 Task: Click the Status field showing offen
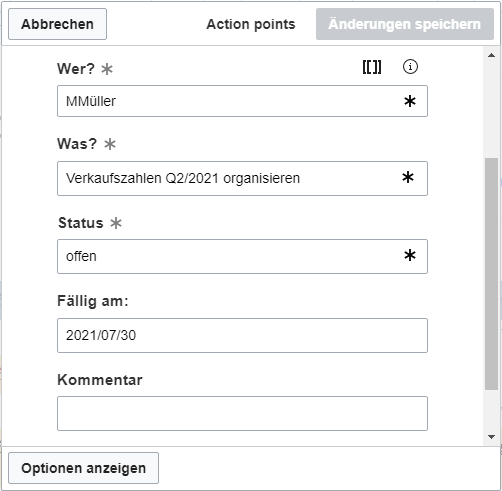(x=242, y=256)
